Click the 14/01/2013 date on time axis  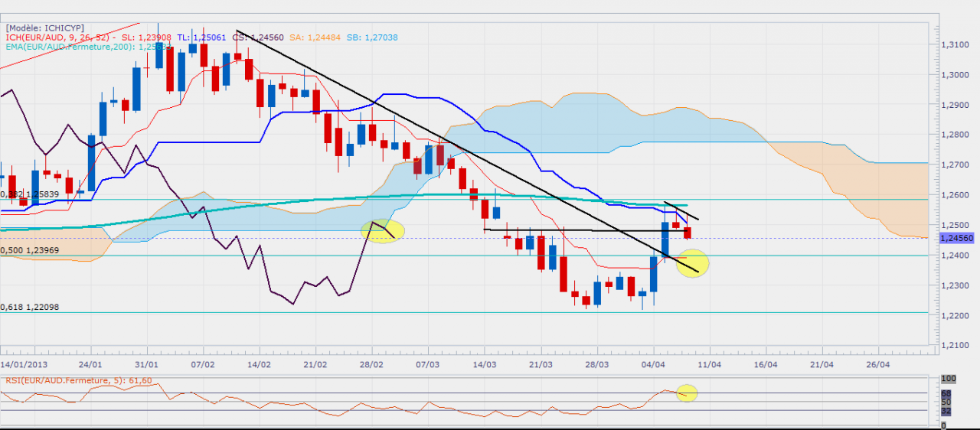(23, 365)
